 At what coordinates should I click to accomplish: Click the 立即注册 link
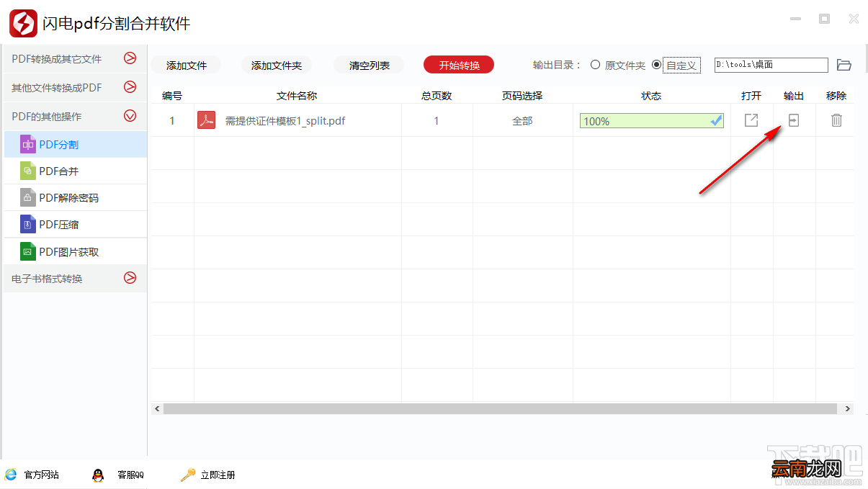[x=218, y=475]
